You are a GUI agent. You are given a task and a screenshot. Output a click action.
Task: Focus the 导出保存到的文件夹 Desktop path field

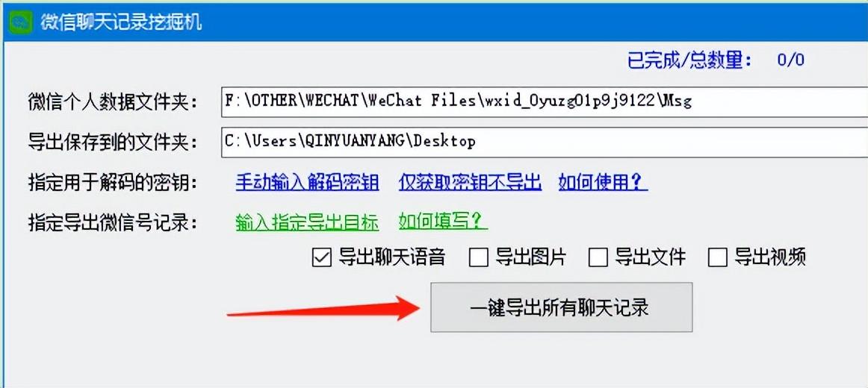coord(544,141)
